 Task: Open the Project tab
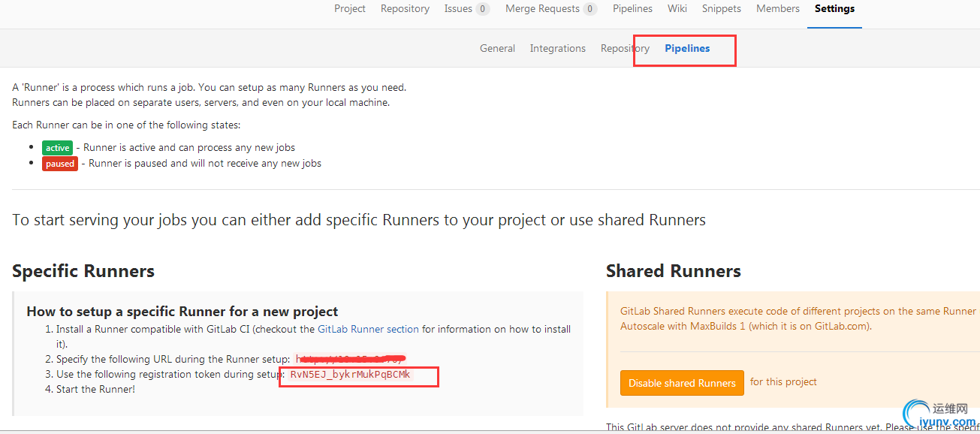[x=349, y=9]
